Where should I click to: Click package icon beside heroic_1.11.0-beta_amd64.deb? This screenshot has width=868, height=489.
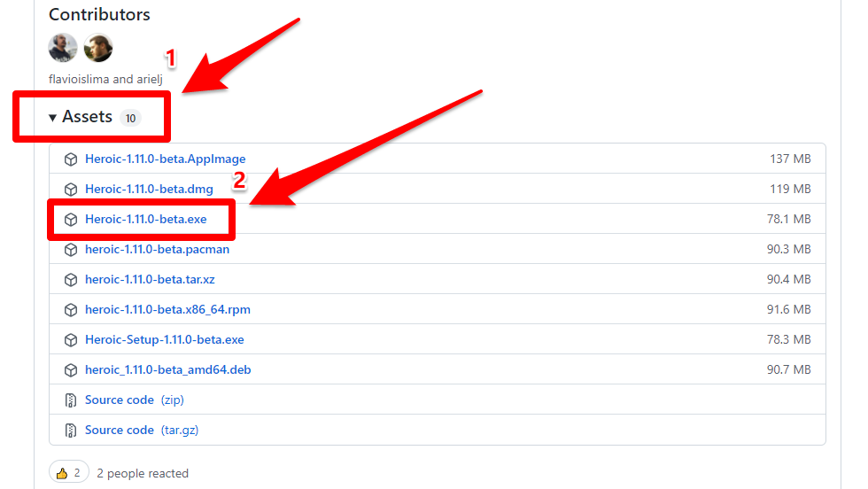click(71, 370)
